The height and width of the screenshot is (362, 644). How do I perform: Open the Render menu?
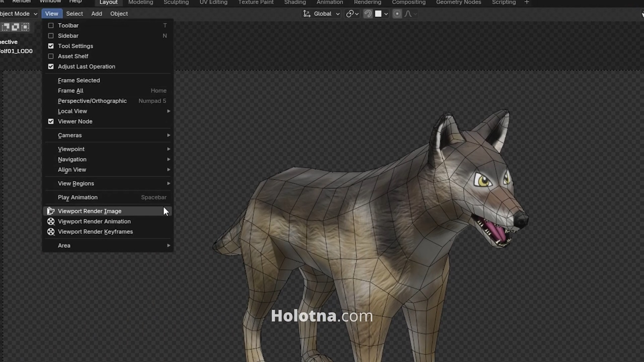pyautogui.click(x=22, y=2)
